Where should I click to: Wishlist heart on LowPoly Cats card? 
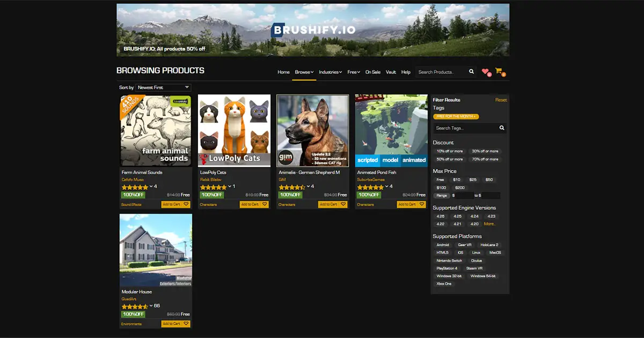coord(265,204)
